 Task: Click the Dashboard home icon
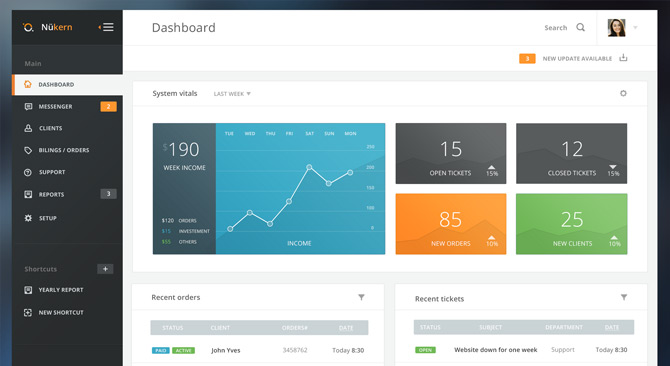point(28,84)
